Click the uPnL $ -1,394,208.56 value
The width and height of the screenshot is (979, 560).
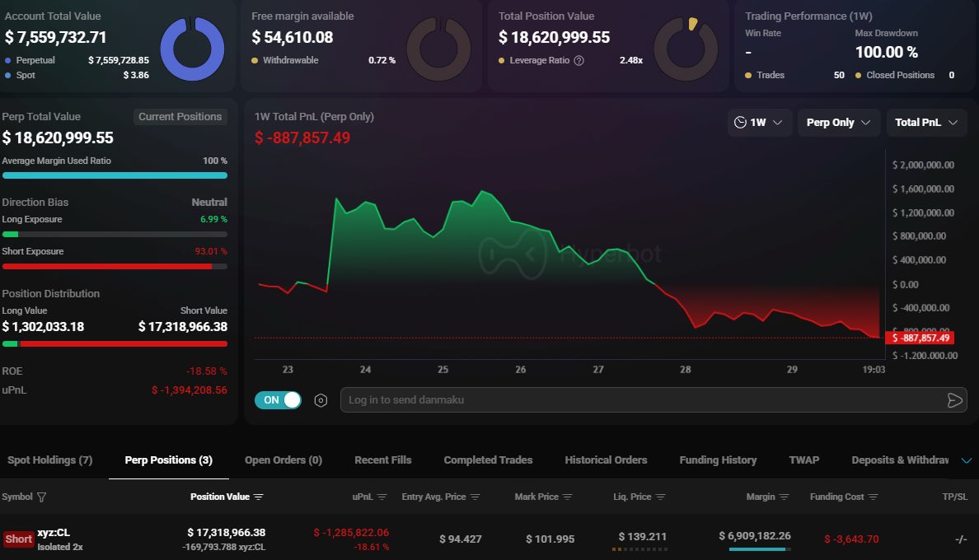pos(190,390)
